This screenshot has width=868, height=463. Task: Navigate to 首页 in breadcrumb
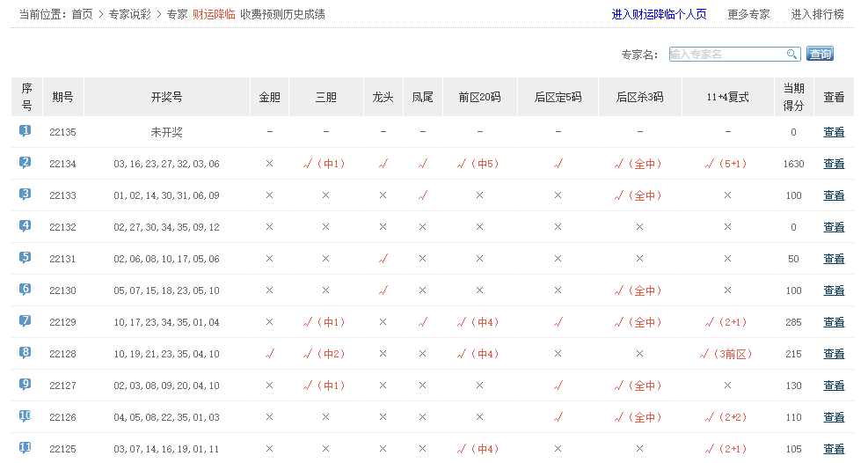82,14
